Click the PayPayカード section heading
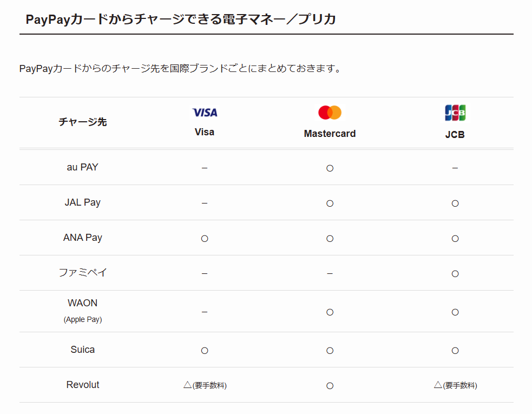The image size is (532, 414). (x=181, y=19)
